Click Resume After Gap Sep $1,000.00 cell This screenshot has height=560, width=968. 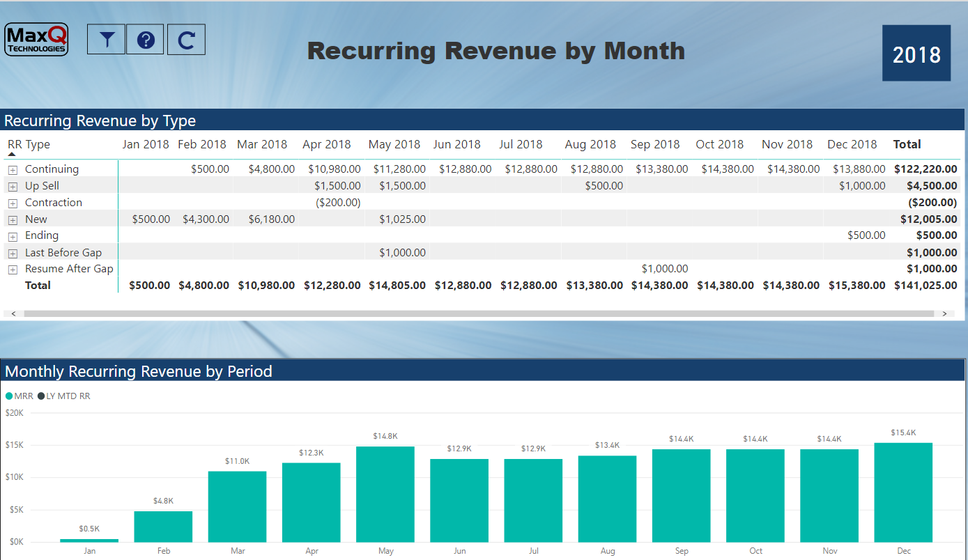665,269
